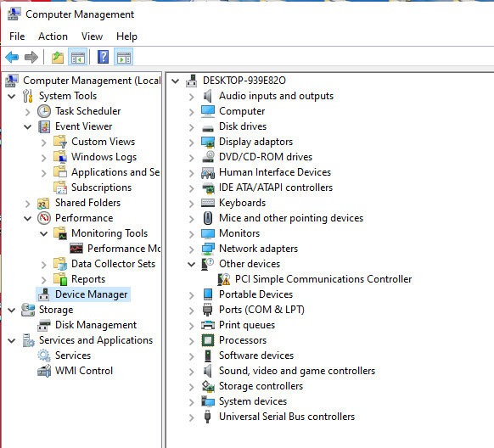This screenshot has height=448, width=494.
Task: Click the Performance Monitor graph icon
Action: tap(76, 249)
